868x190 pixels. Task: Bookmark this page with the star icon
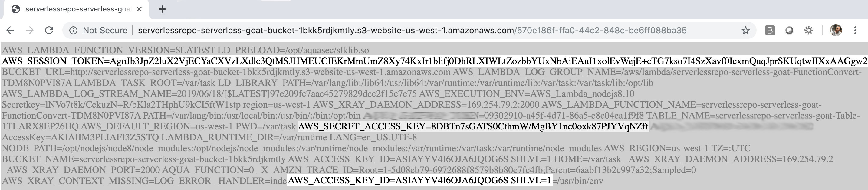tap(746, 30)
